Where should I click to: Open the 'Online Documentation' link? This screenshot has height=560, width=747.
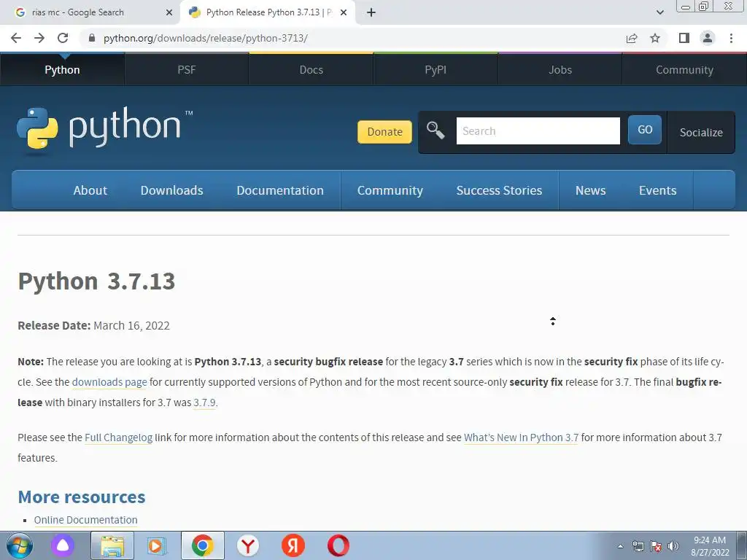point(86,520)
